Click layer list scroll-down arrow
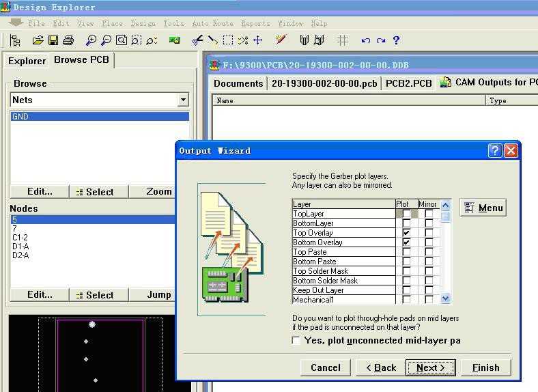 pyautogui.click(x=445, y=298)
